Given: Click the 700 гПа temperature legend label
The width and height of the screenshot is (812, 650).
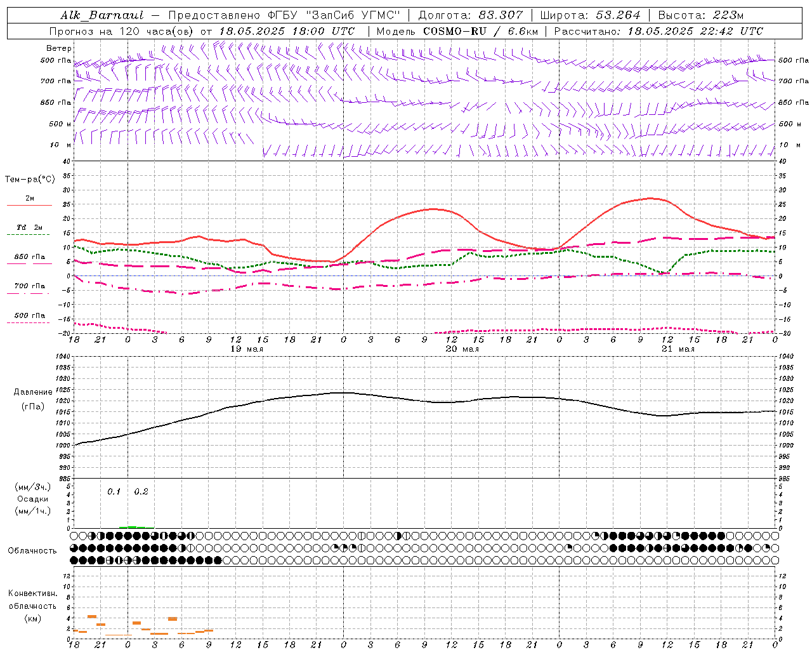Looking at the screenshot, I should [30, 286].
